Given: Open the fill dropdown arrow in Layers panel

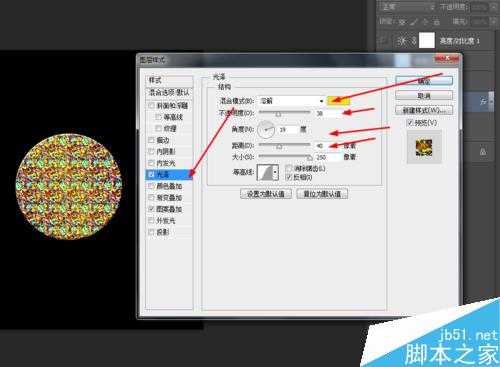Looking at the screenshot, I should (x=493, y=22).
